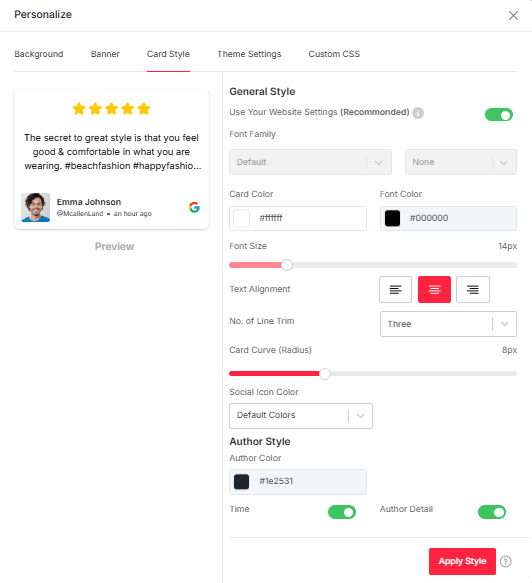Edit the #000000 font color field
This screenshot has height=583, width=532.
(x=448, y=218)
